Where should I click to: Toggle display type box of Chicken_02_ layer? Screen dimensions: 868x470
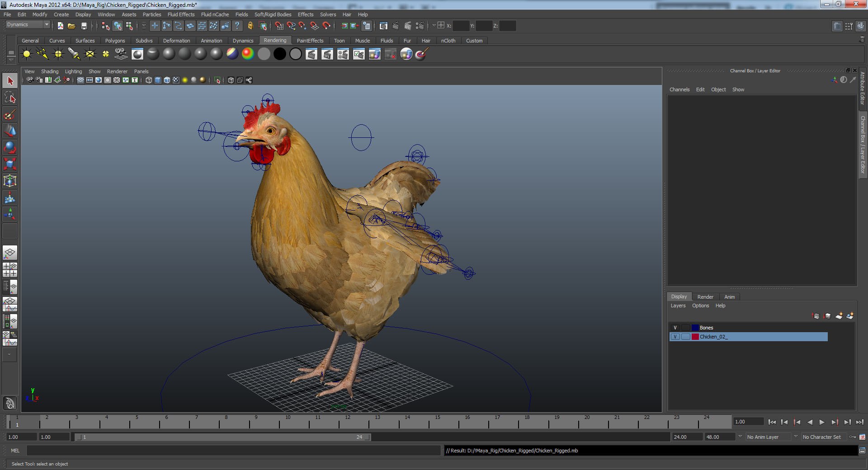tap(685, 337)
